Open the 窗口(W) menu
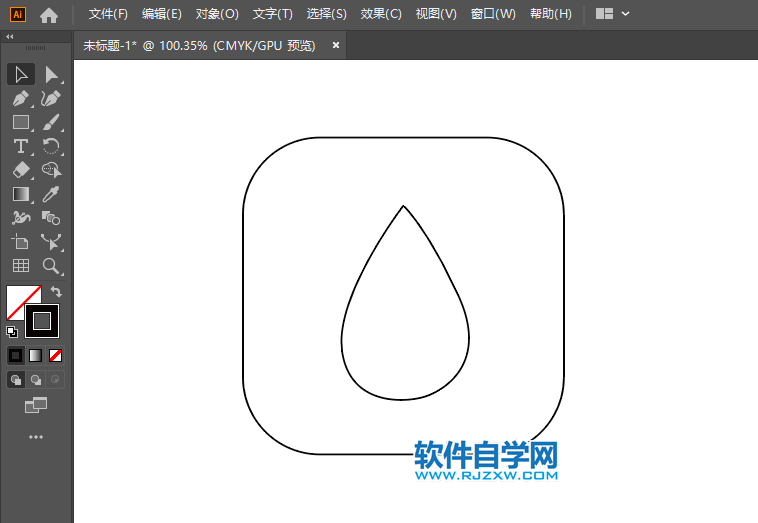758x523 pixels. point(493,14)
